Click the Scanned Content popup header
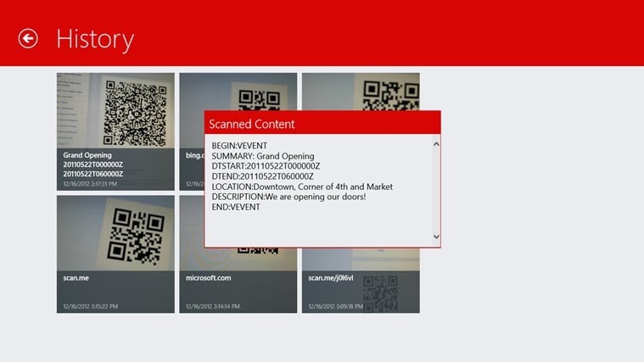644x362 pixels. [322, 123]
